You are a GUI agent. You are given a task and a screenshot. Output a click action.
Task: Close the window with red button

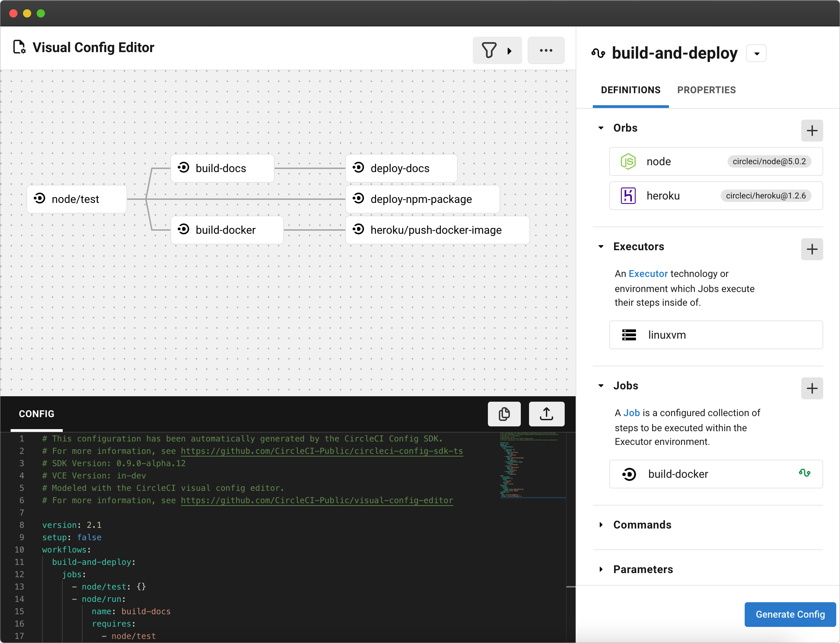click(x=13, y=13)
